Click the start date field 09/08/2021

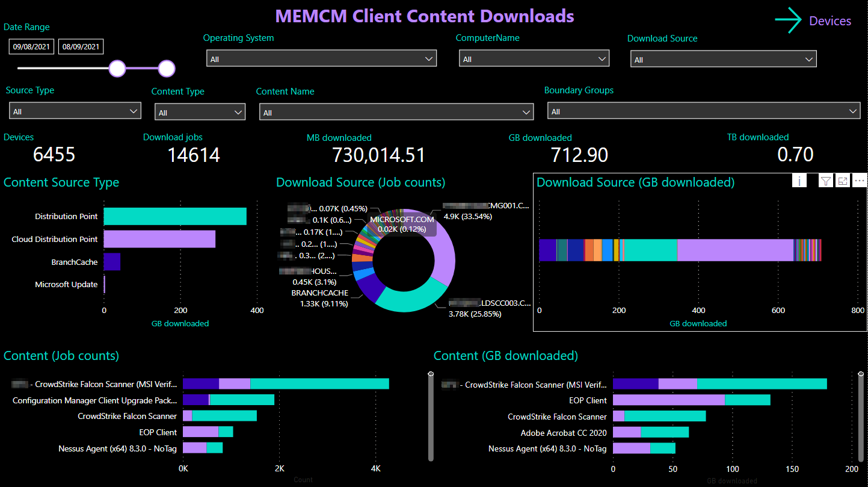click(x=31, y=47)
